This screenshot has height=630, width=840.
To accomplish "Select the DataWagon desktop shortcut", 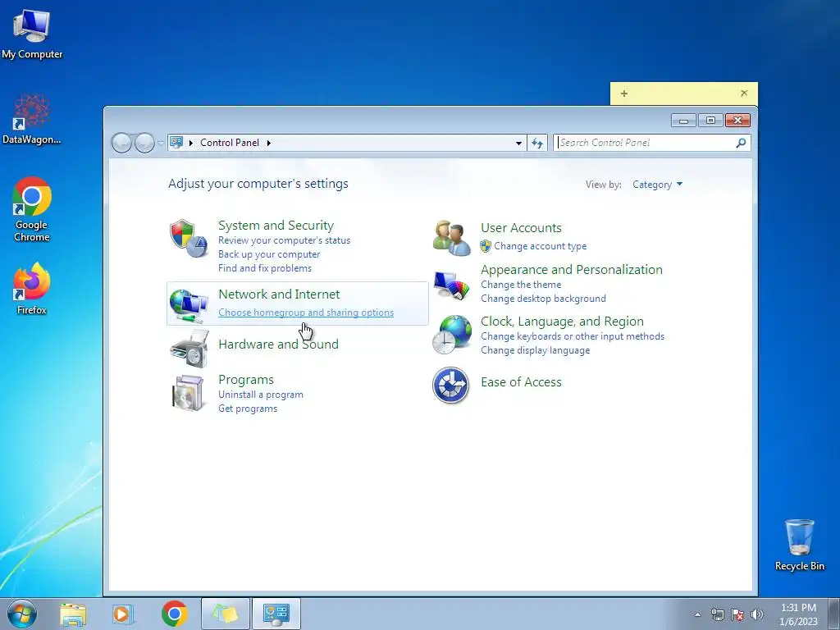I will click(x=32, y=119).
